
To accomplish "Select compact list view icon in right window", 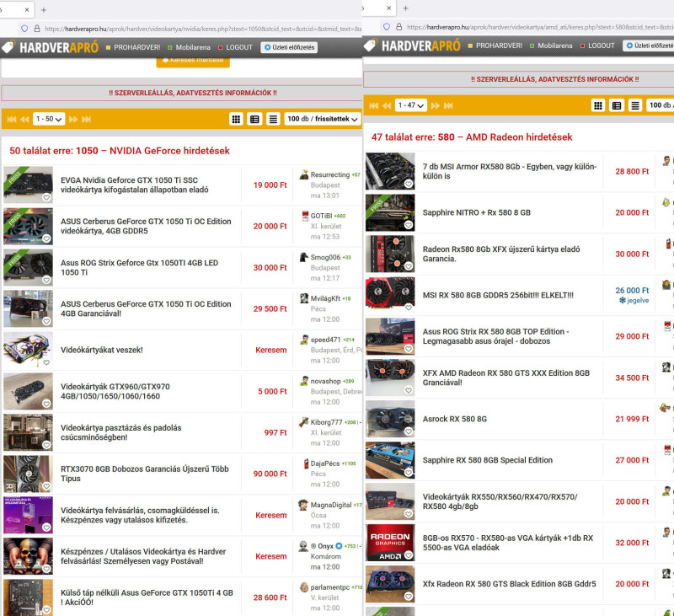I will point(635,105).
